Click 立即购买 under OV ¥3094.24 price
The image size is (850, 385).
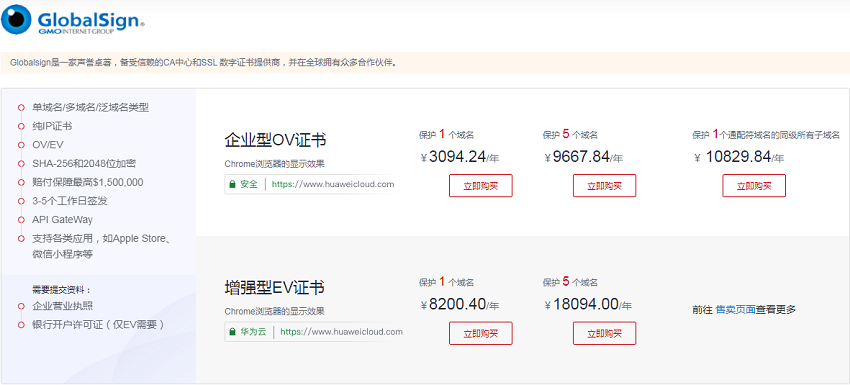coord(480,186)
